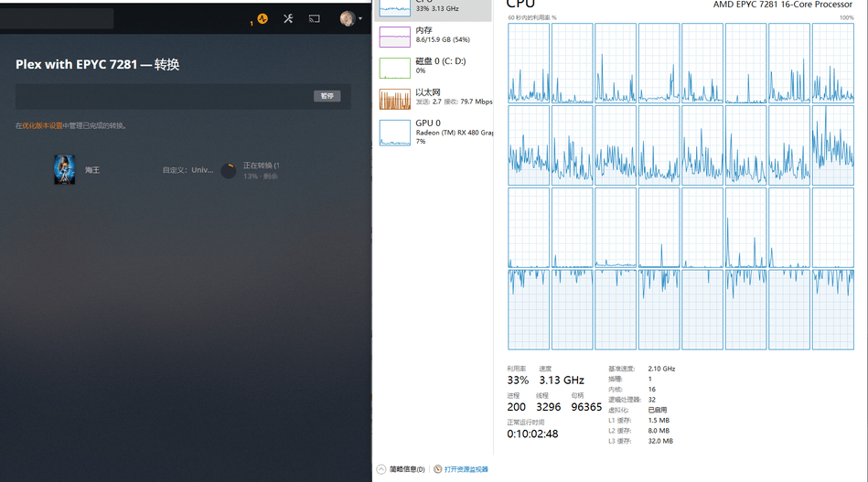The image size is (868, 482).
Task: Click the pause (暂停) conversion button
Action: (x=327, y=96)
